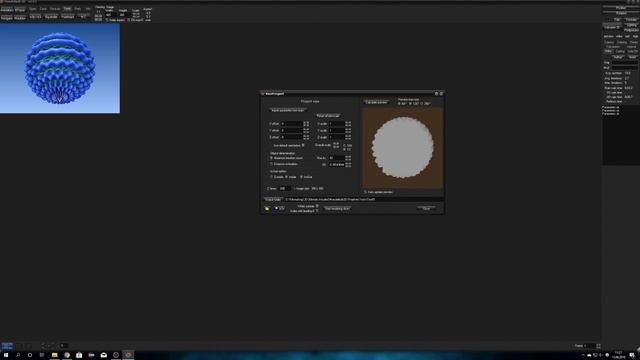This screenshot has height=360, width=640.
Task: Click Reset offset/scale button
Action: pyautogui.click(x=328, y=116)
